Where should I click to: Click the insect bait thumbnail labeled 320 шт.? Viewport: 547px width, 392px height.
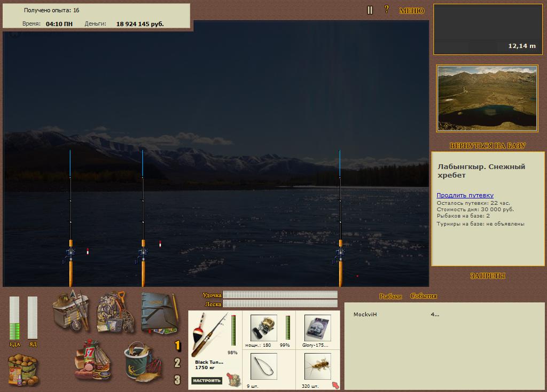[x=317, y=366]
